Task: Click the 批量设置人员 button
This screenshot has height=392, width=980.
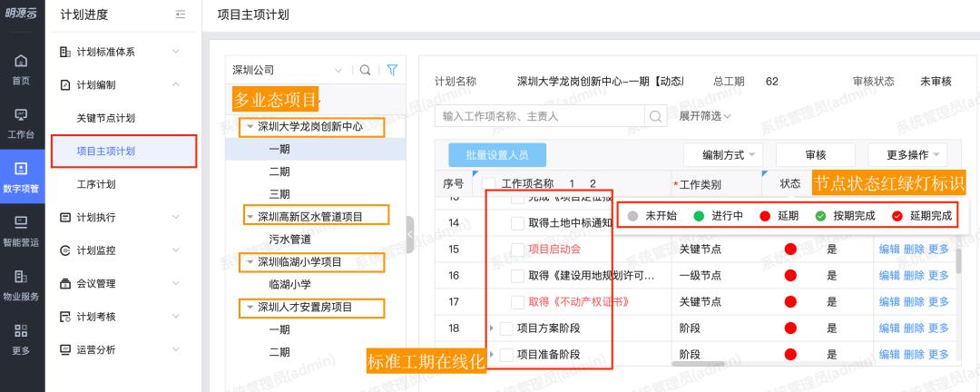Action: [x=497, y=155]
